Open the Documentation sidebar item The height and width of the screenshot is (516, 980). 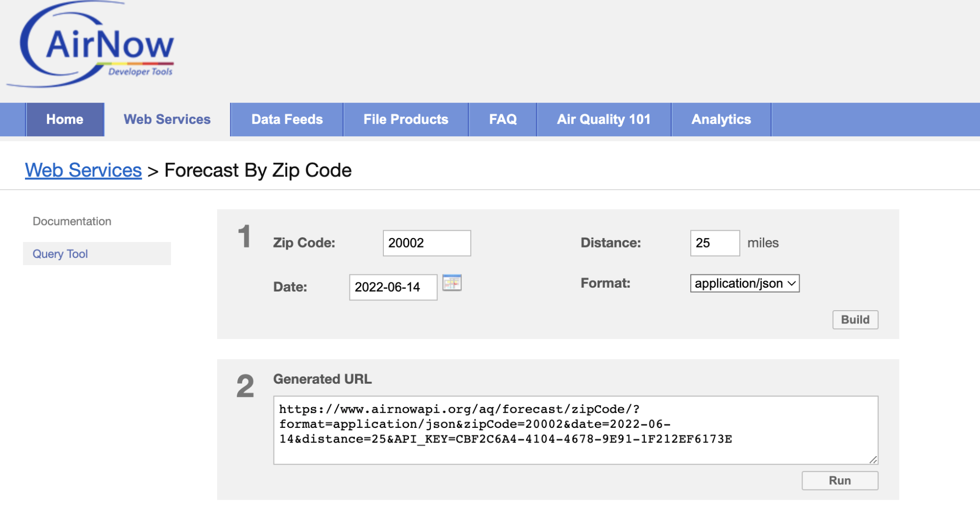72,221
